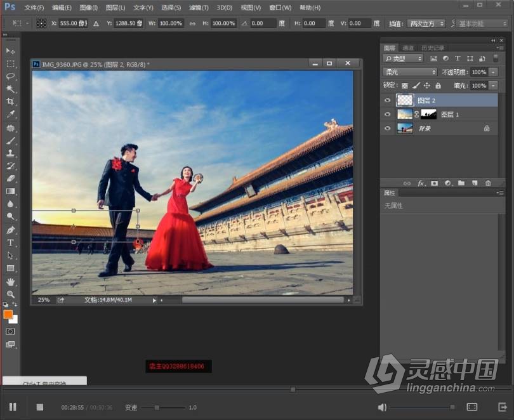Create a new layer in Layers panel
Viewport: 514px width, 420px height.
point(475,183)
